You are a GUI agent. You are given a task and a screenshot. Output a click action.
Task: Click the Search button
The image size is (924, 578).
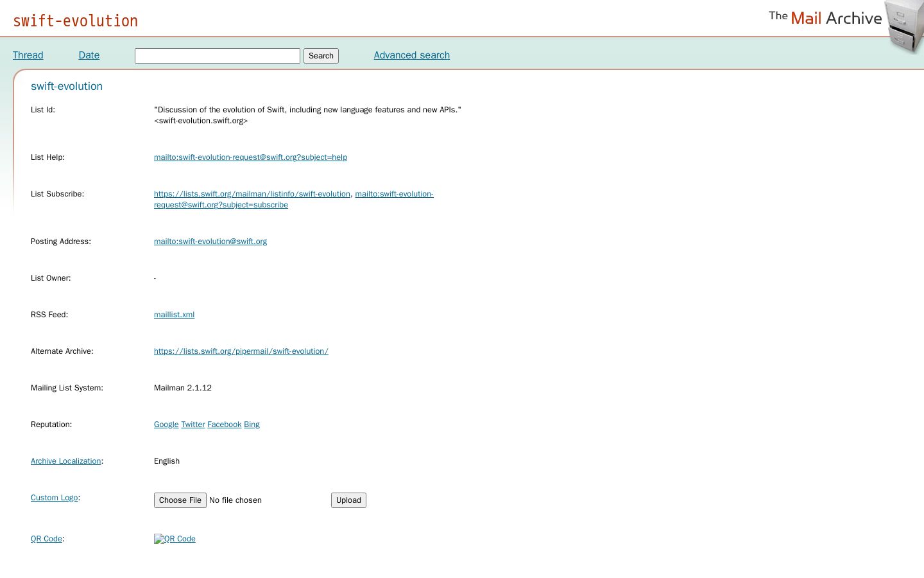pyautogui.click(x=321, y=56)
